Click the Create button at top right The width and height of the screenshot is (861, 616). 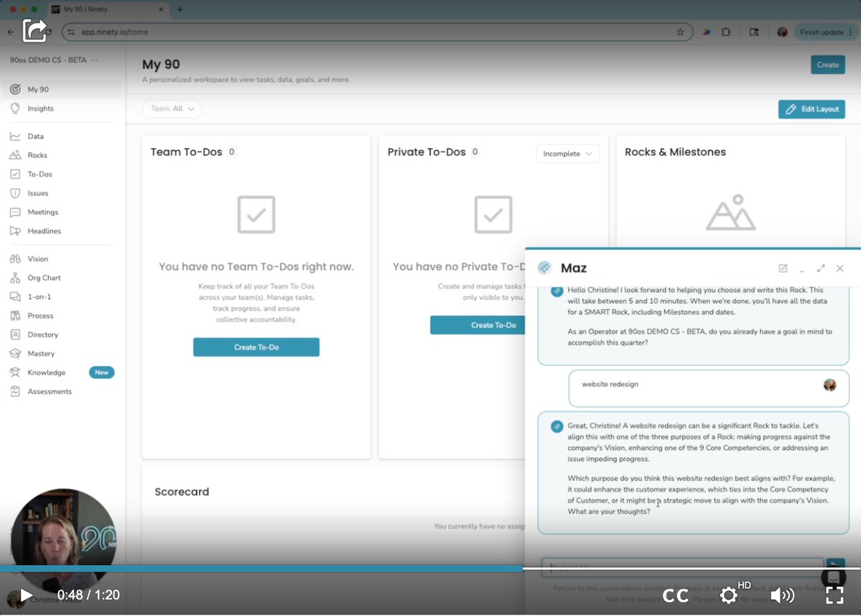pyautogui.click(x=827, y=65)
